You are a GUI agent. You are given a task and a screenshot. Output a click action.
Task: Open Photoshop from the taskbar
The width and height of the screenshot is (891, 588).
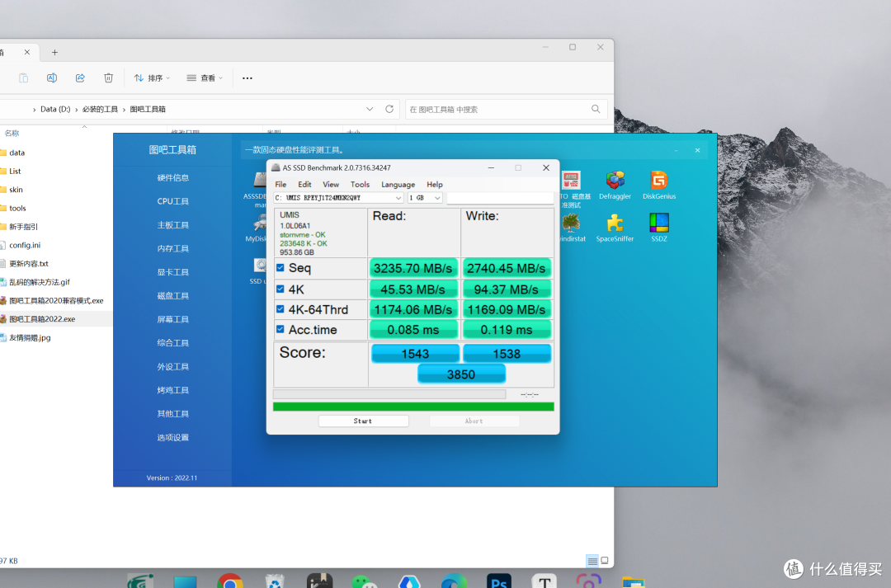click(499, 581)
